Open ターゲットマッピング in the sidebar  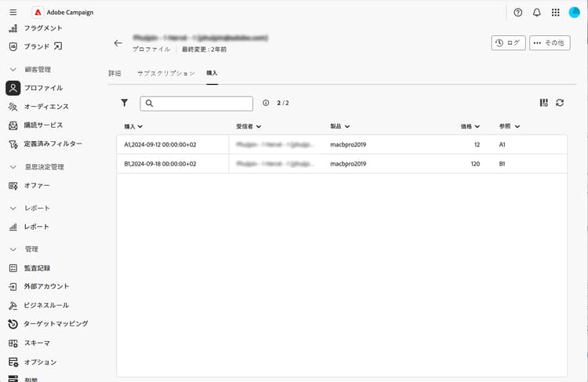tap(56, 323)
